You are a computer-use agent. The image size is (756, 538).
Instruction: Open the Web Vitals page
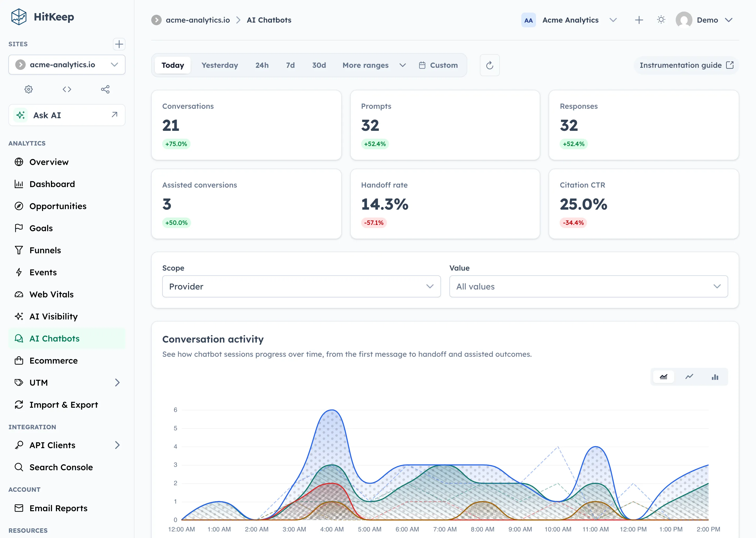point(67,294)
